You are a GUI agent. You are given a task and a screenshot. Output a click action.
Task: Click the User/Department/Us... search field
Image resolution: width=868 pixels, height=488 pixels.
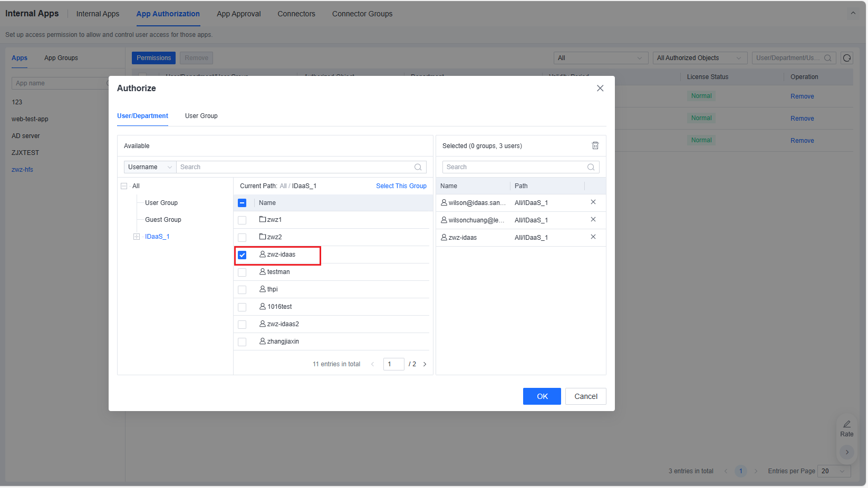coord(794,58)
